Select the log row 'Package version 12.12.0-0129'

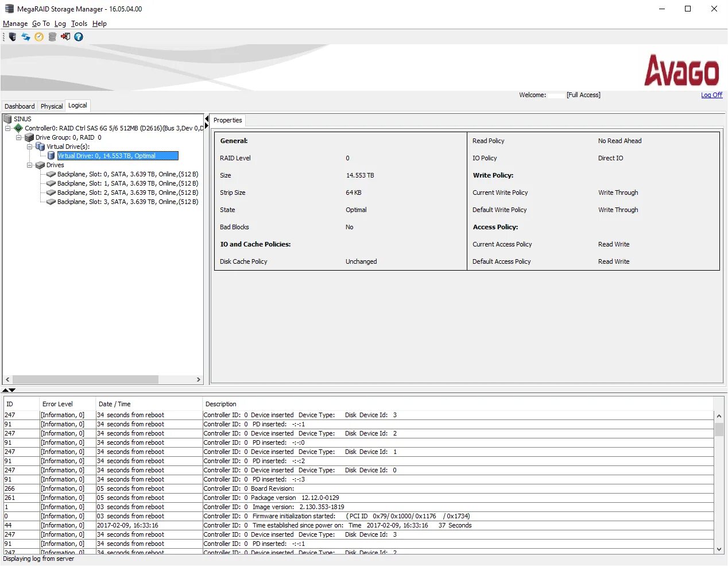[x=359, y=498]
